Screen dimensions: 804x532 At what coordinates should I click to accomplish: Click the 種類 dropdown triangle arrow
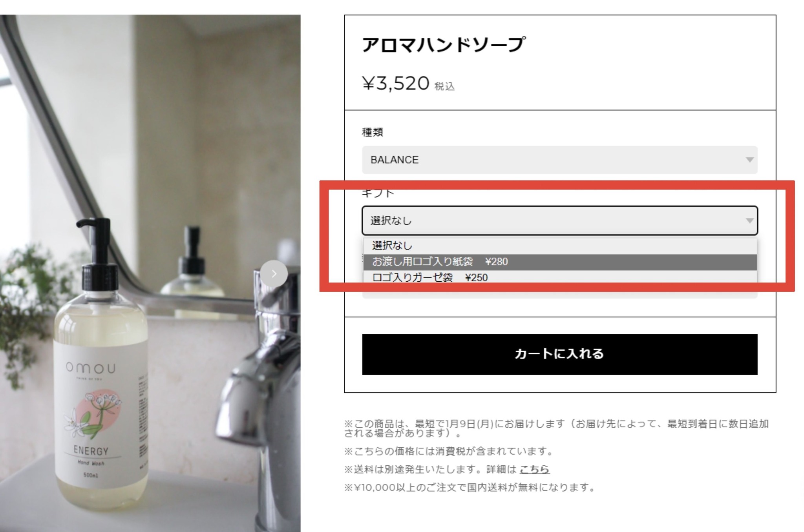749,160
